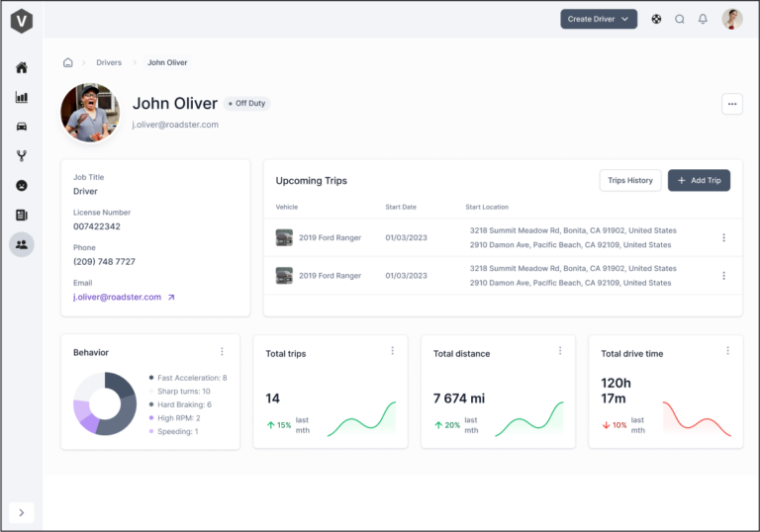Screen dimensions: 760x532
Task: Open the notifications bell
Action: (703, 19)
